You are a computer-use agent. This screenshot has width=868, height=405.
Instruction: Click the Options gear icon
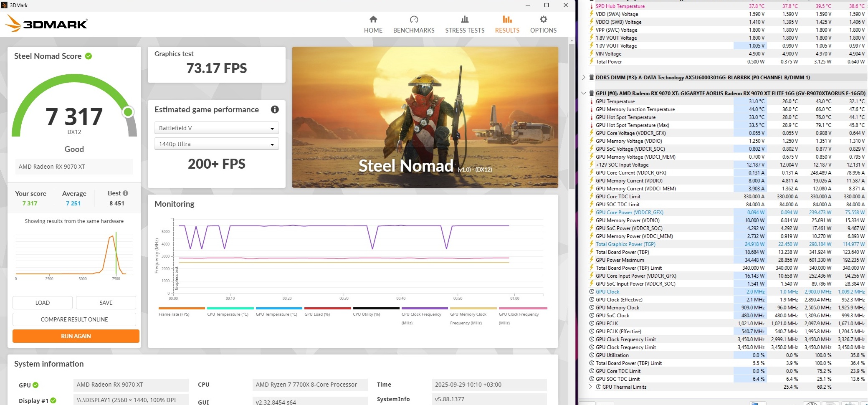tap(543, 19)
